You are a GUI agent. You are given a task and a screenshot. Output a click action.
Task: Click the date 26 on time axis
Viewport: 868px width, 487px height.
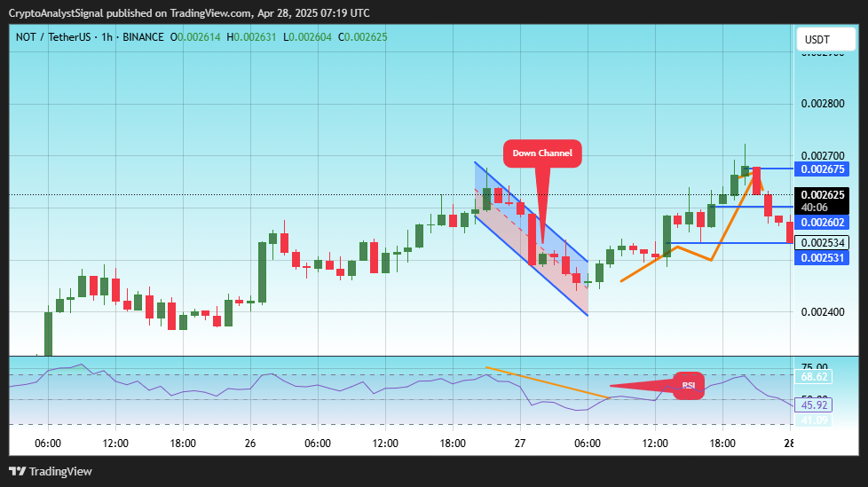point(250,444)
